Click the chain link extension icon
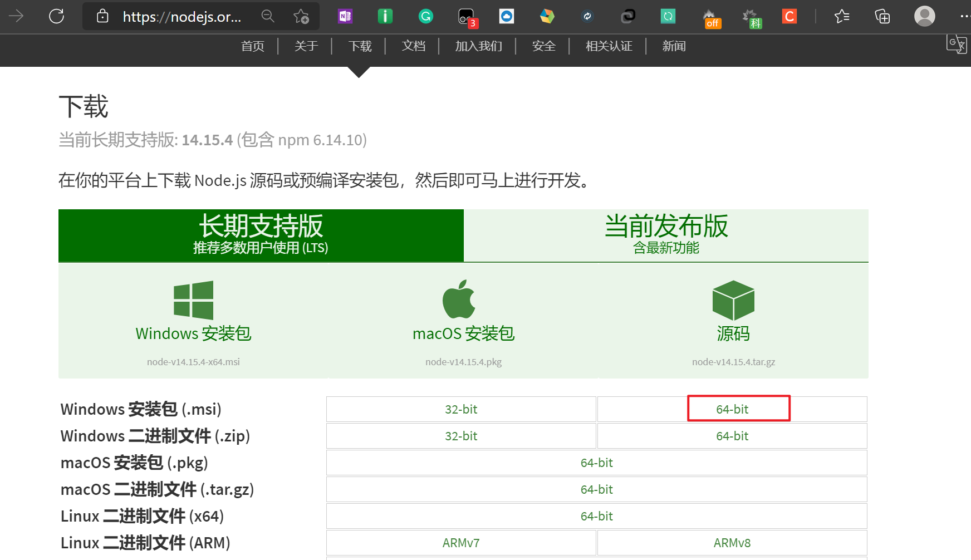The width and height of the screenshot is (971, 560). (628, 16)
